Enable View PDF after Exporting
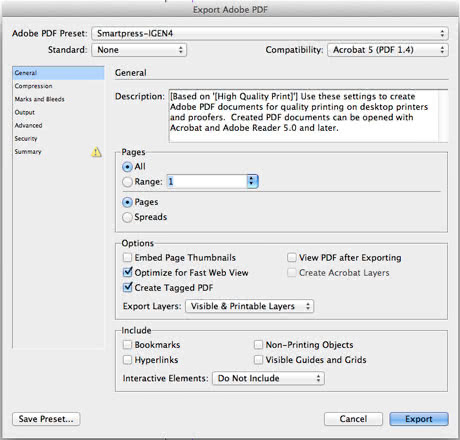This screenshot has height=440, width=460. pos(292,257)
